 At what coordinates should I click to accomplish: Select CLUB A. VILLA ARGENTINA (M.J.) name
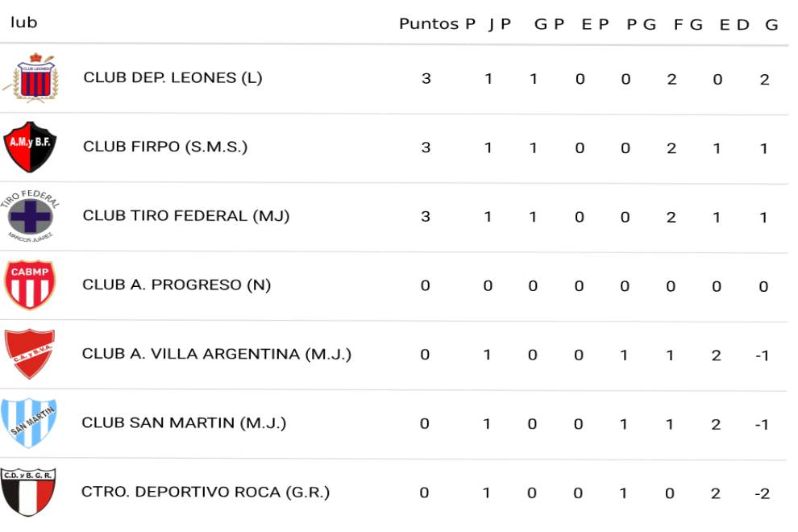point(217,354)
